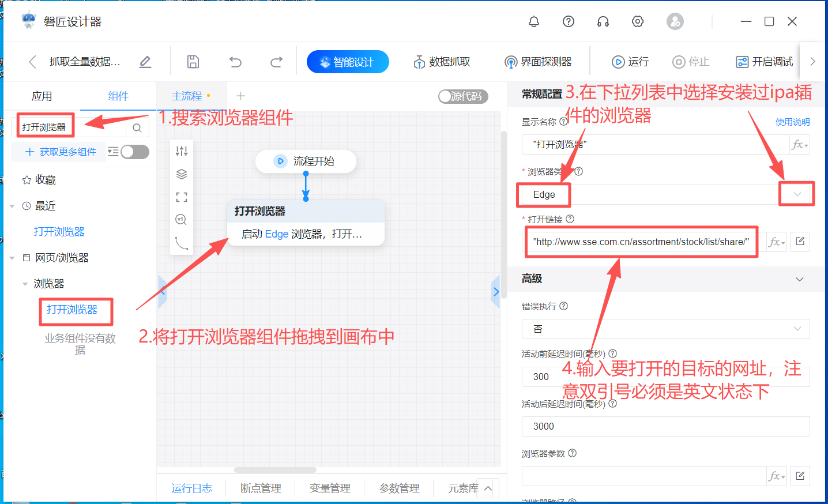The width and height of the screenshot is (828, 504).
Task: Open the 运行日志 tab
Action: pos(191,488)
